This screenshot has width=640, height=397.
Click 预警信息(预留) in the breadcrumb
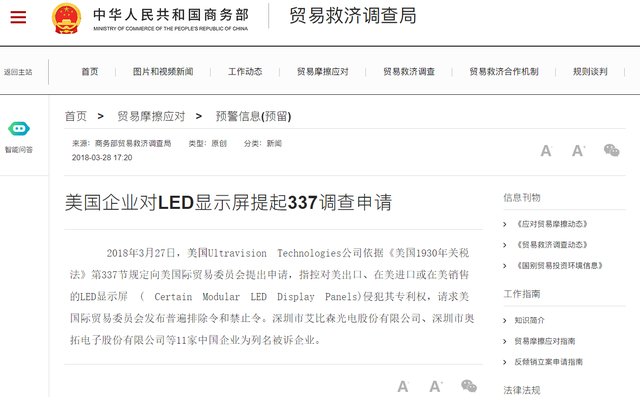[x=253, y=116]
